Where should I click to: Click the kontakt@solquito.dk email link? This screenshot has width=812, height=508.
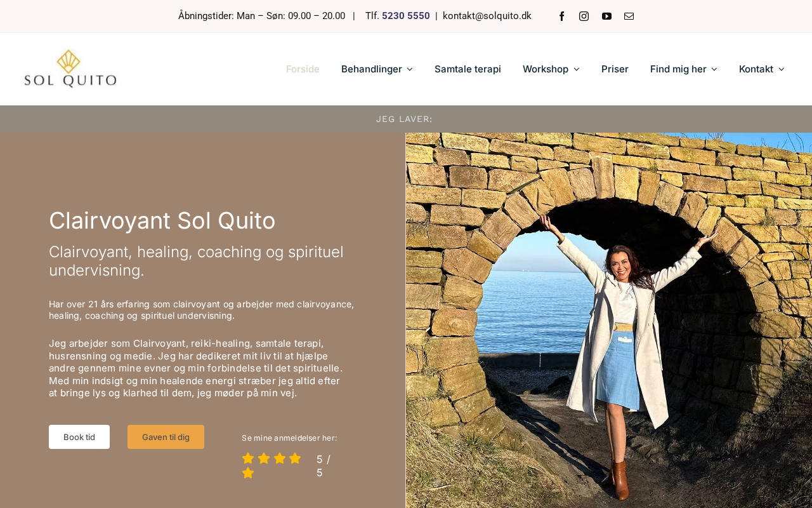point(487,16)
